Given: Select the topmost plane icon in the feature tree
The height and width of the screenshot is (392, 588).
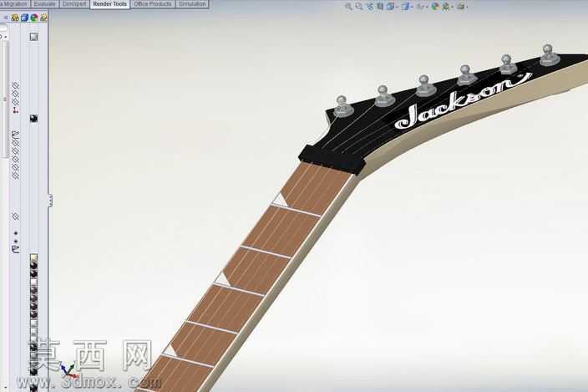Looking at the screenshot, I should [15, 85].
